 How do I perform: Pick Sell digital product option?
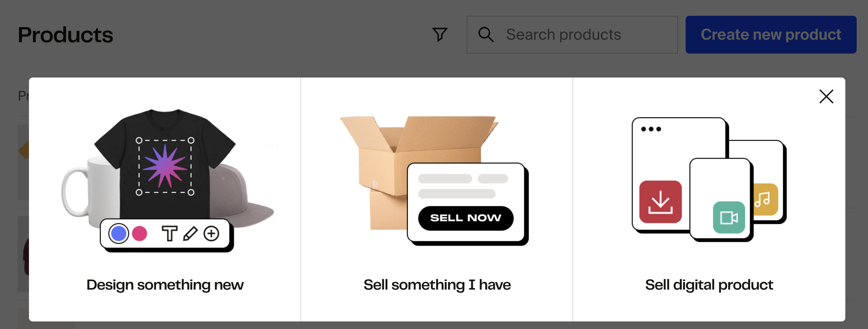point(709,285)
